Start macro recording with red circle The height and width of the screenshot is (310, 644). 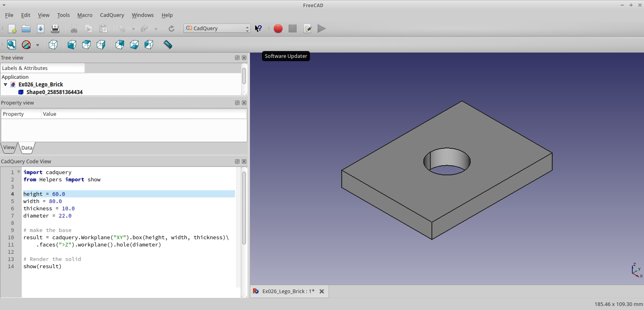278,29
